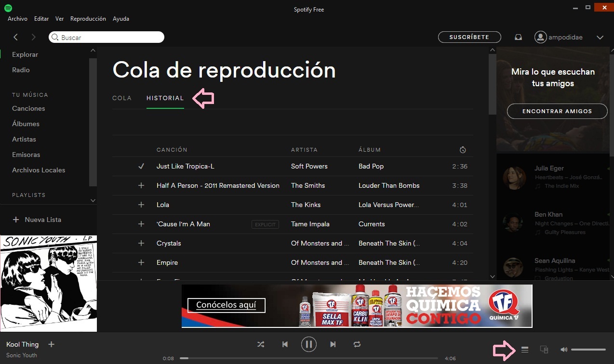Open the Reproducción menu
The image size is (614, 364).
click(x=88, y=19)
